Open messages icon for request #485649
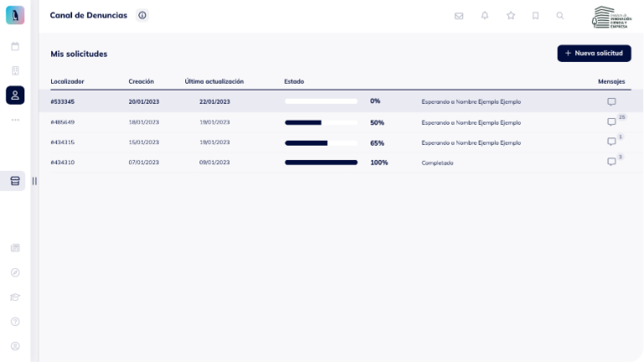Image resolution: width=644 pixels, height=362 pixels. point(611,122)
